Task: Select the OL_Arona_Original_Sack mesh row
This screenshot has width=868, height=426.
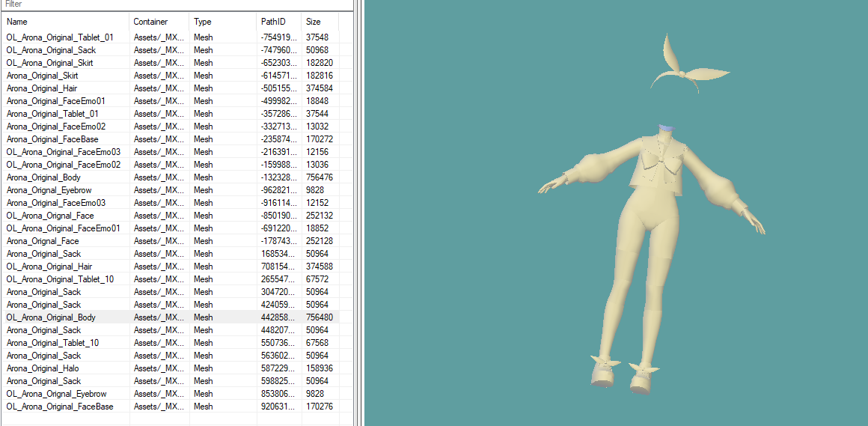Action: [171, 50]
